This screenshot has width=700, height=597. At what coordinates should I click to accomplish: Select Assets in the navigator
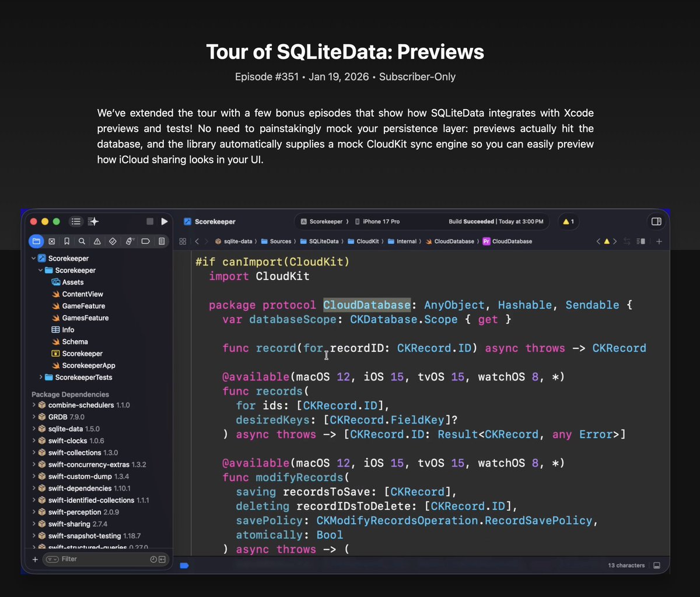[68, 282]
